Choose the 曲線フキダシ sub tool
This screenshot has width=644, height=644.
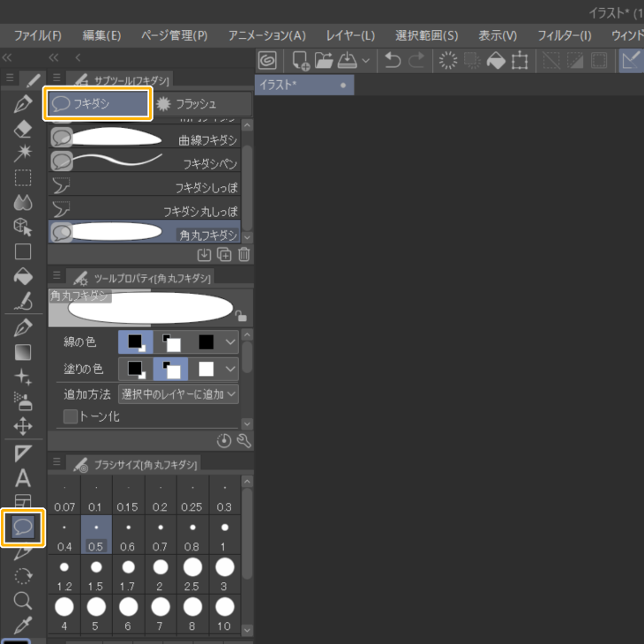(x=144, y=139)
